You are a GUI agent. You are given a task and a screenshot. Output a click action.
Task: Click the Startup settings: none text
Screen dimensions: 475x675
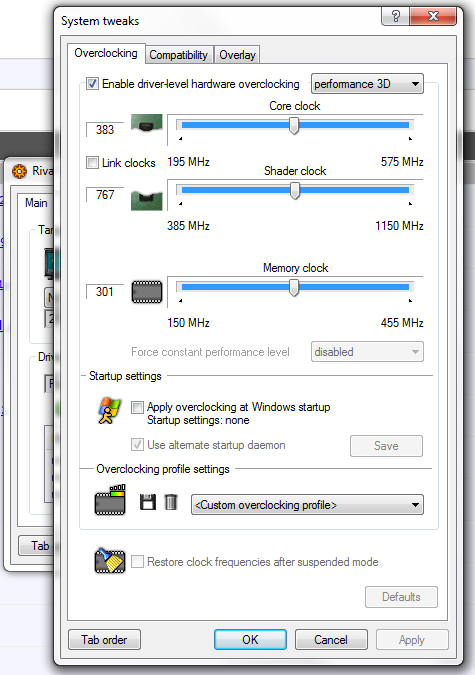198,420
